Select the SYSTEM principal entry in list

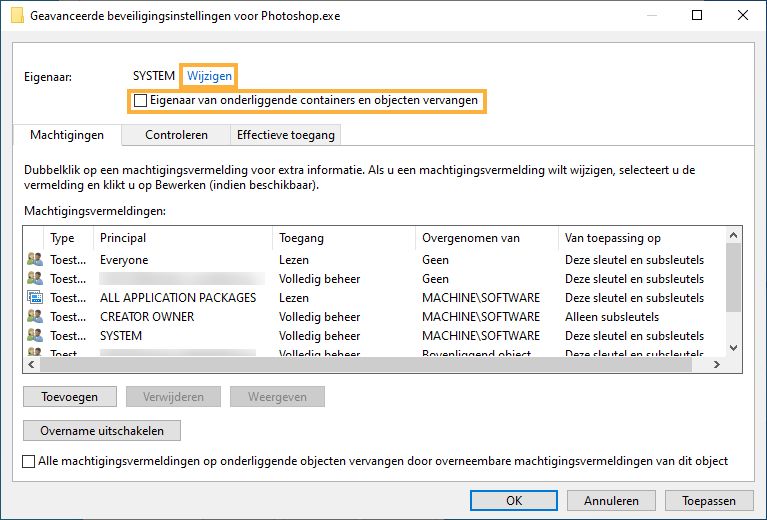(x=121, y=336)
